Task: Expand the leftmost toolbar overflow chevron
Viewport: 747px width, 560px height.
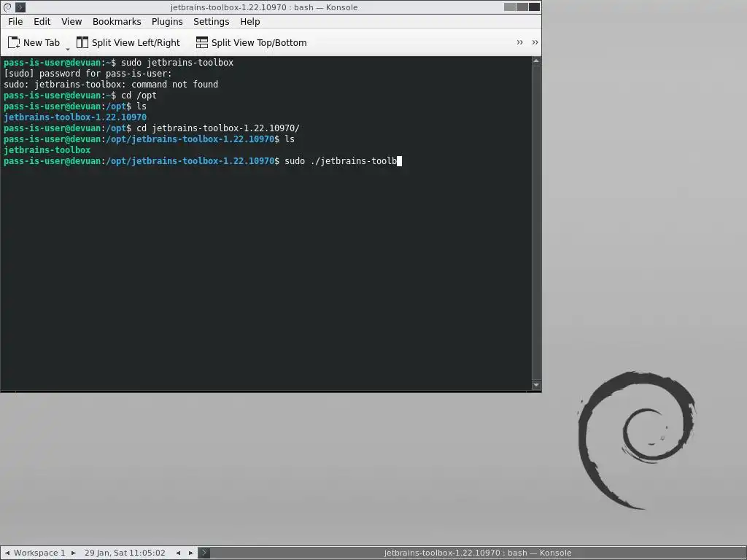Action: click(x=519, y=42)
